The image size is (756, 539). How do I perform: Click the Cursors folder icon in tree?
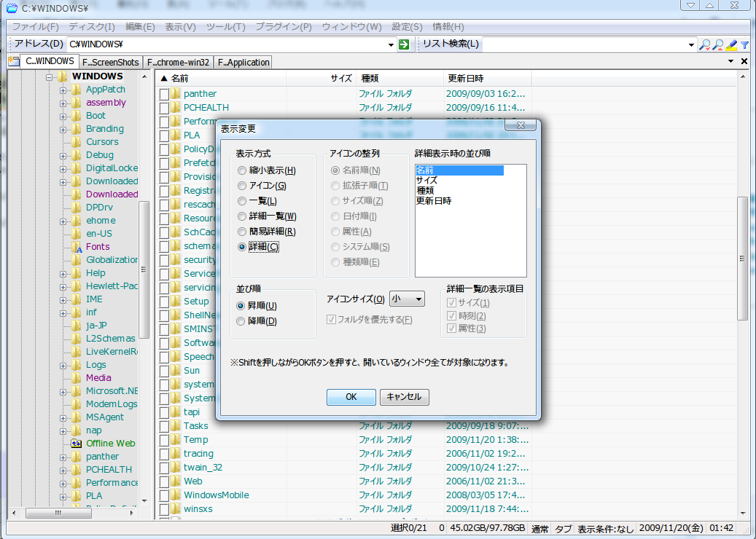77,142
